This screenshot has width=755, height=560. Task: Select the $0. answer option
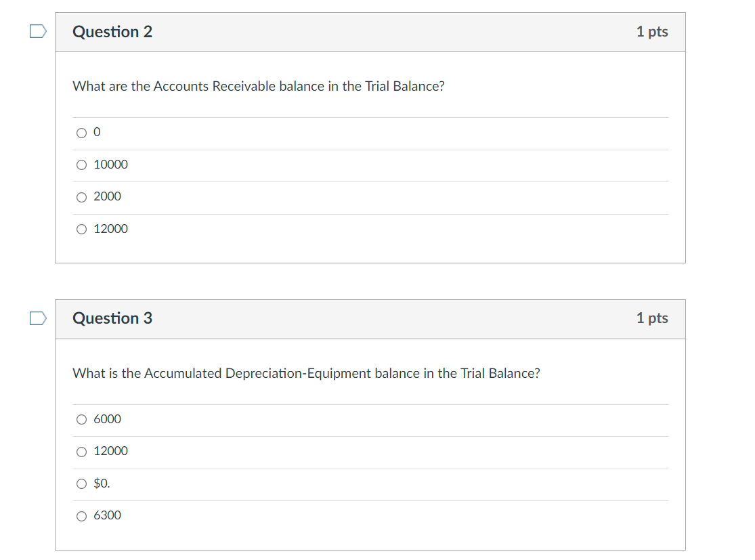tap(81, 484)
